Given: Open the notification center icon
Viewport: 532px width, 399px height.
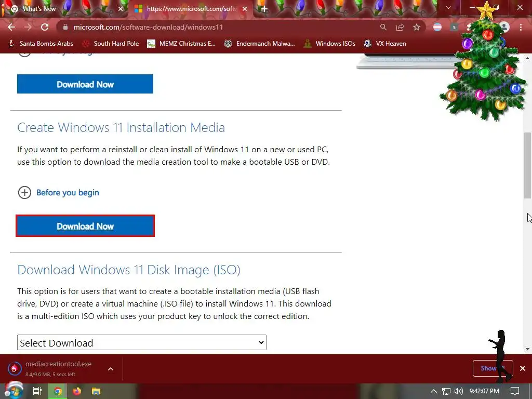Looking at the screenshot, I should (x=515, y=391).
